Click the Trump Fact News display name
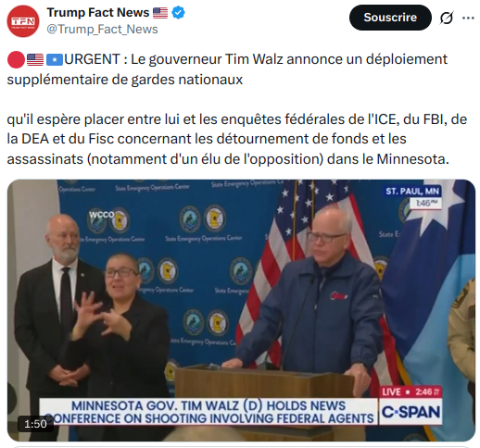The height and width of the screenshot is (448, 480). pos(98,13)
